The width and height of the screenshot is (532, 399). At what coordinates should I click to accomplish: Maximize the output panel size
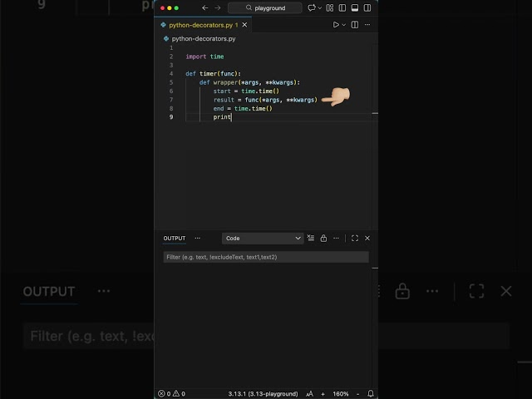355,239
